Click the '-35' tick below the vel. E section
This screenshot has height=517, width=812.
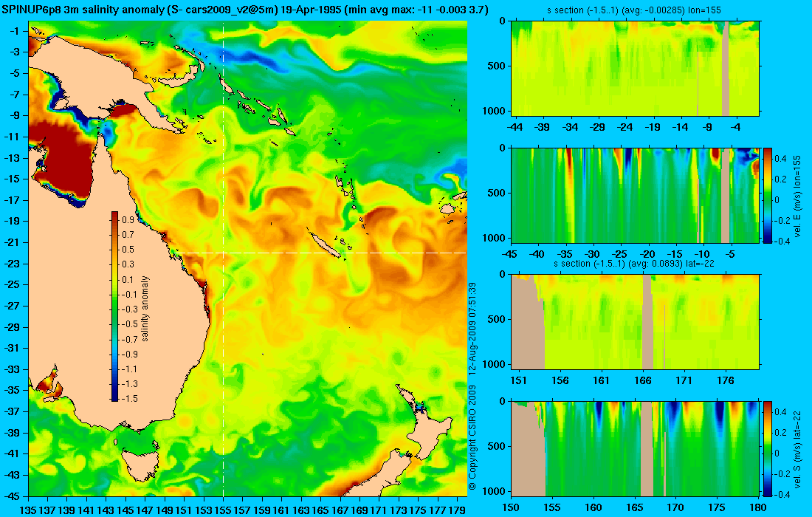tap(565, 254)
